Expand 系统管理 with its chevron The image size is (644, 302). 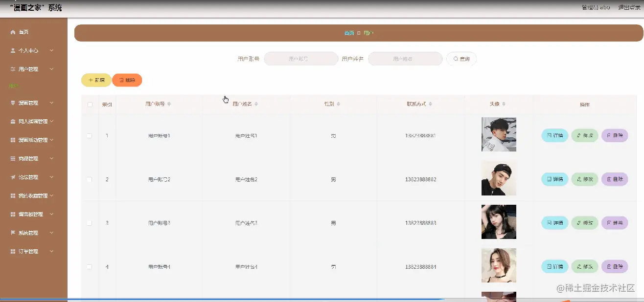[51, 233]
